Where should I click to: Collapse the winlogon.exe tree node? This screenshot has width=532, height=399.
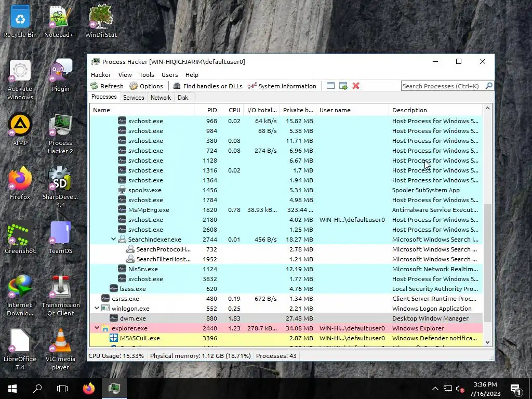point(97,308)
